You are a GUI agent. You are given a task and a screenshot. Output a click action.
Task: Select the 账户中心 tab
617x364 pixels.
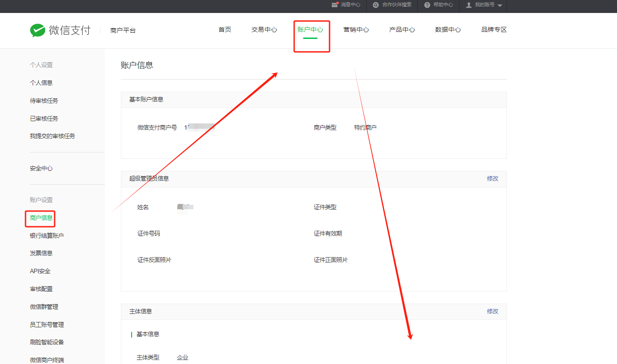pos(310,30)
